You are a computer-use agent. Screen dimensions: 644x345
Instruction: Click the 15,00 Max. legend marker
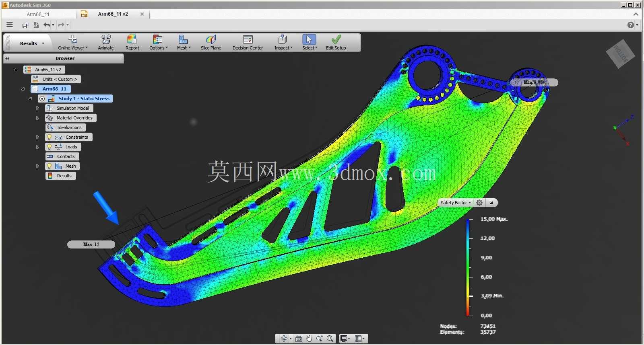coord(494,219)
